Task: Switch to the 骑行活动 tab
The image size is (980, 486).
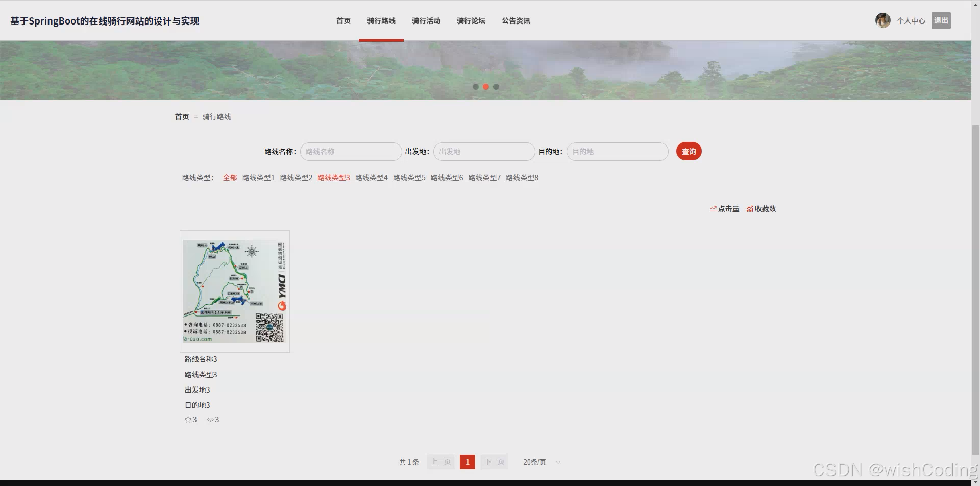Action: pyautogui.click(x=426, y=21)
